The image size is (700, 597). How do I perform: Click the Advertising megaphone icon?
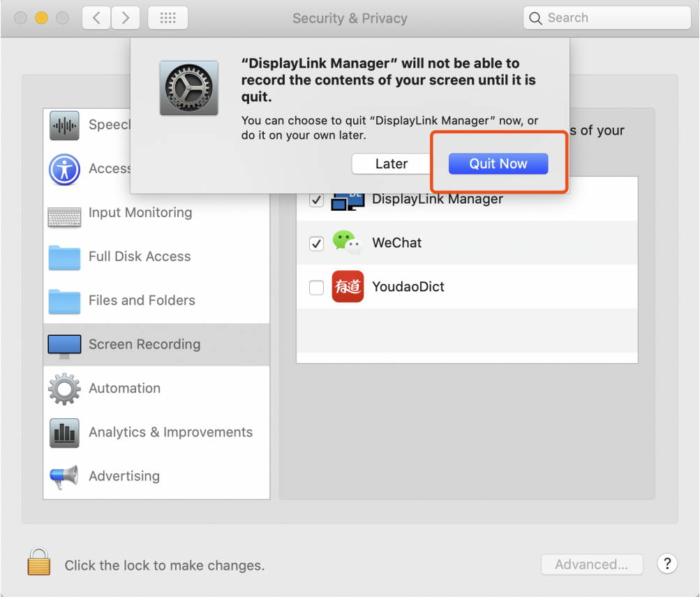64,477
